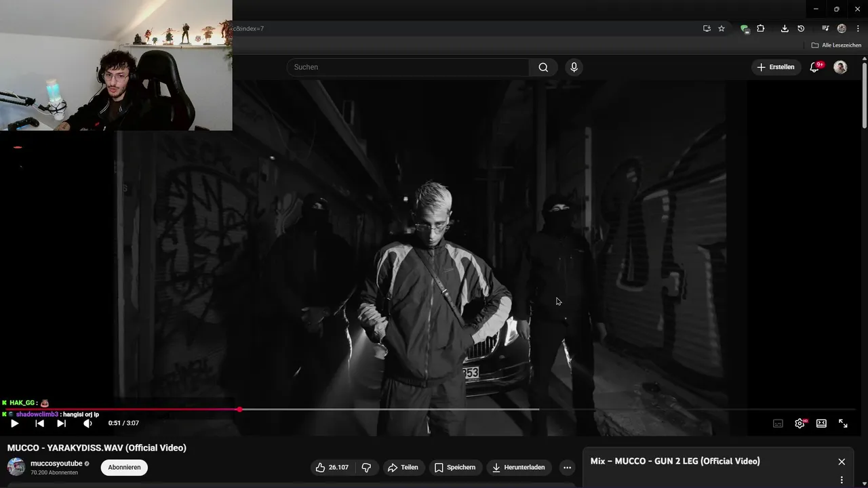Switch to theater mode view
The height and width of the screenshot is (488, 868).
[821, 423]
